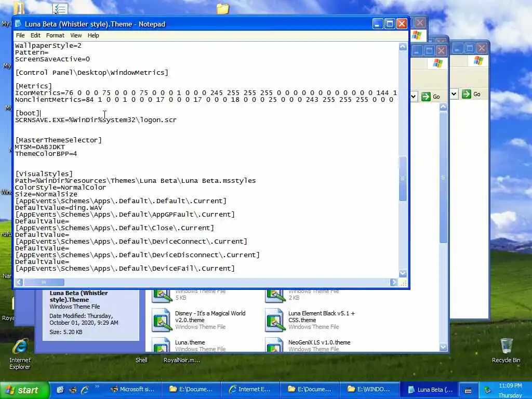Viewport: 532px width, 399px height.
Task: Click the ThemeColorBPP=4 line
Action: [x=46, y=154]
